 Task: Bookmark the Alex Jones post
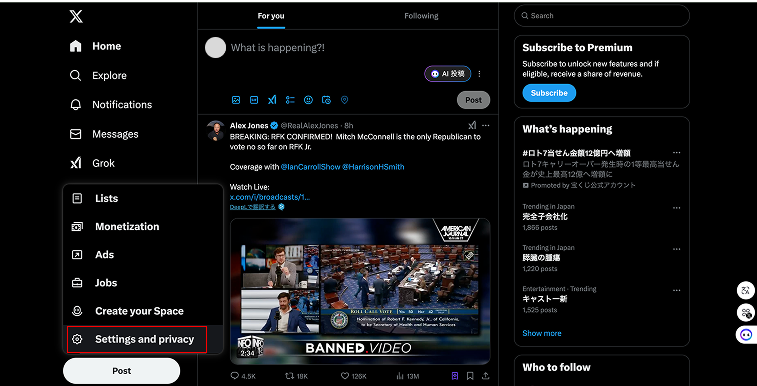coord(470,376)
